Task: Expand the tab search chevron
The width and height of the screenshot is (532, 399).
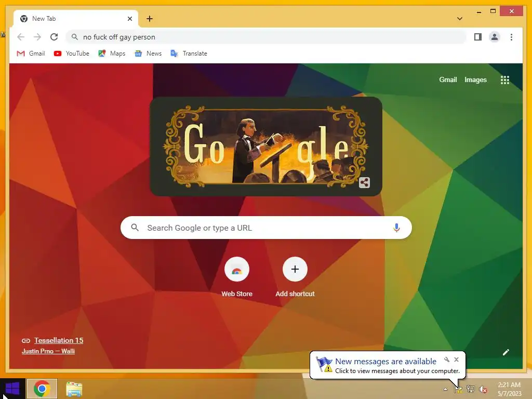Action: (459, 19)
